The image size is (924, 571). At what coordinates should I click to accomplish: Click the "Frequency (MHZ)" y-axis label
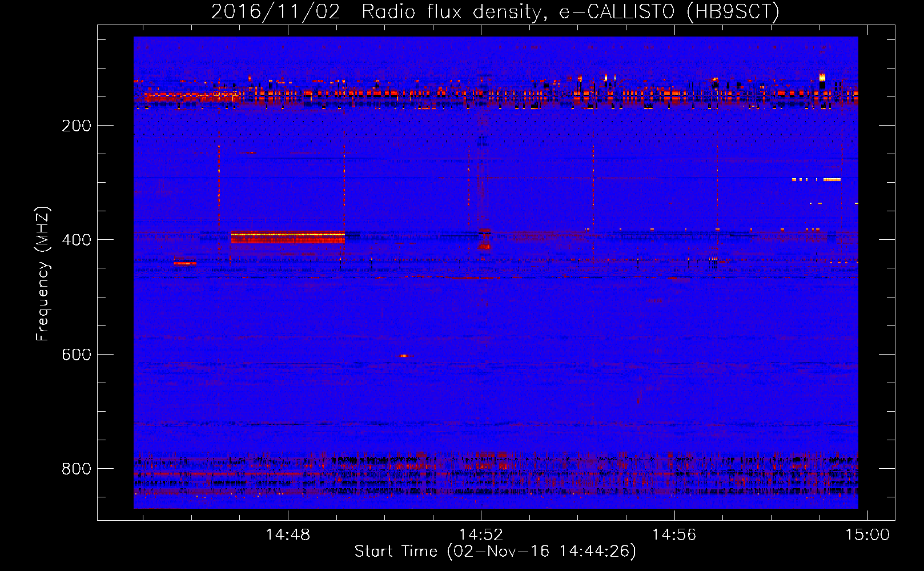click(x=42, y=274)
